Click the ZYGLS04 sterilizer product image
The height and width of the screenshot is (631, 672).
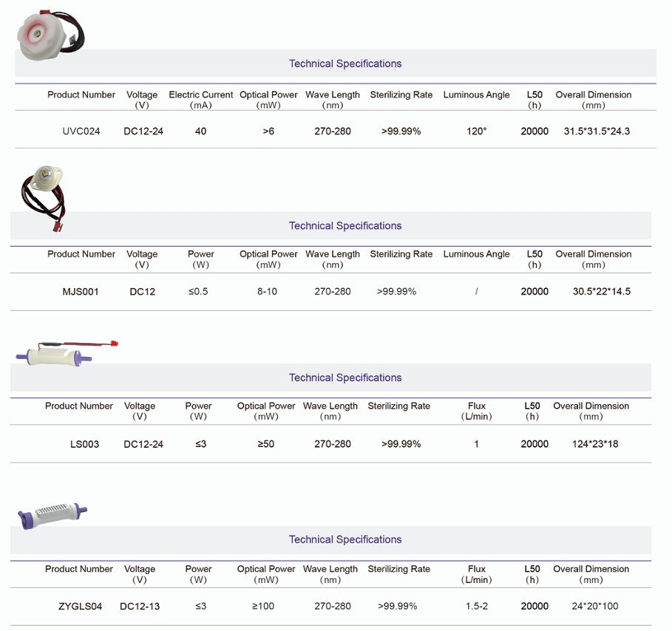coord(52,512)
